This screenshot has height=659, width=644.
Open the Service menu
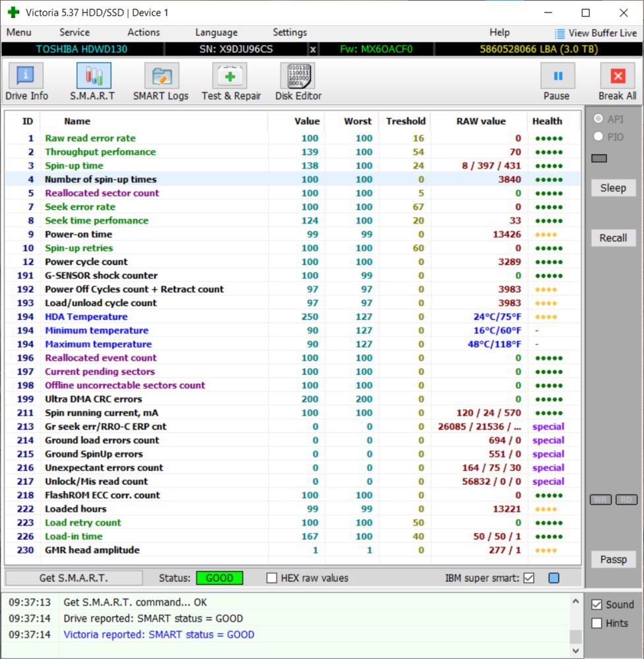point(75,32)
